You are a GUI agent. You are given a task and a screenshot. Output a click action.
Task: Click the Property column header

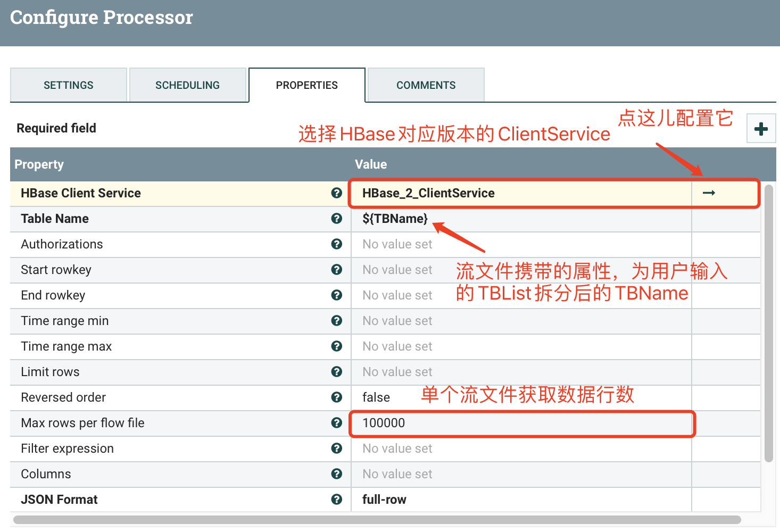[39, 164]
